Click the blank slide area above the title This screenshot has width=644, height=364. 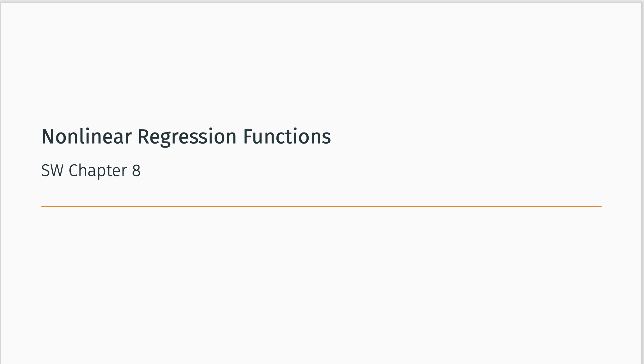click(321, 63)
